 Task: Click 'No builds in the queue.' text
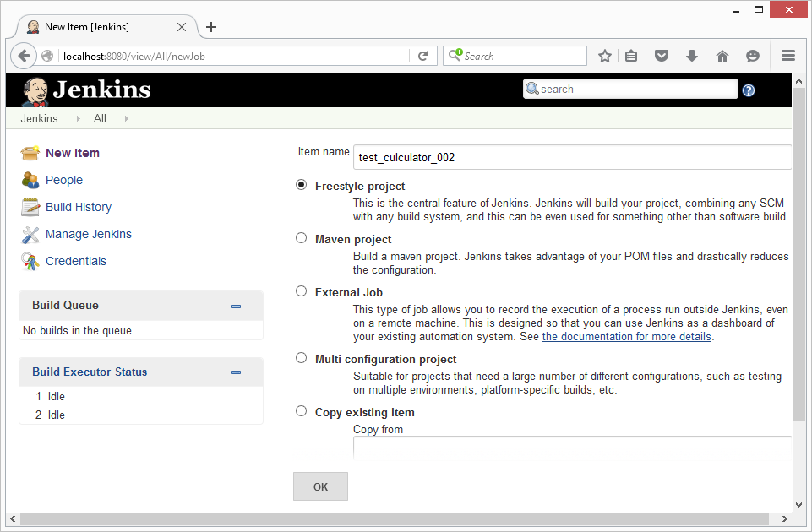(79, 331)
